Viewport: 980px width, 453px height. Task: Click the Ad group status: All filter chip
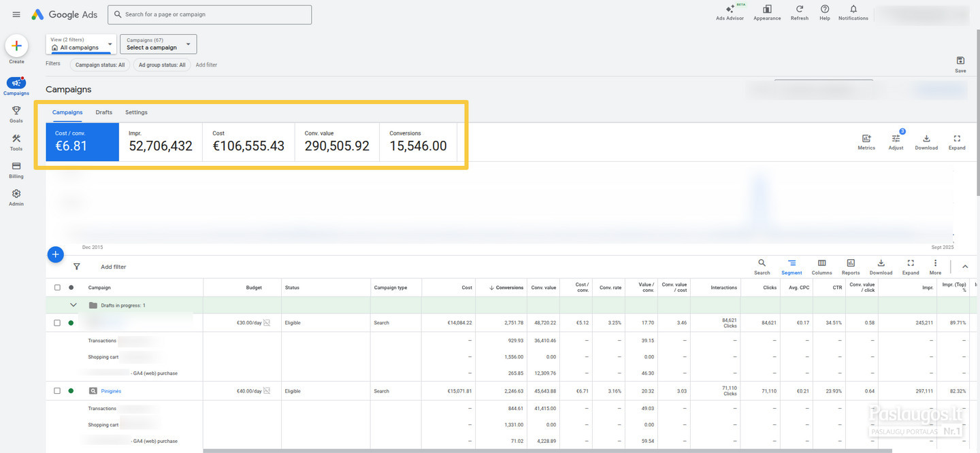[x=162, y=65]
